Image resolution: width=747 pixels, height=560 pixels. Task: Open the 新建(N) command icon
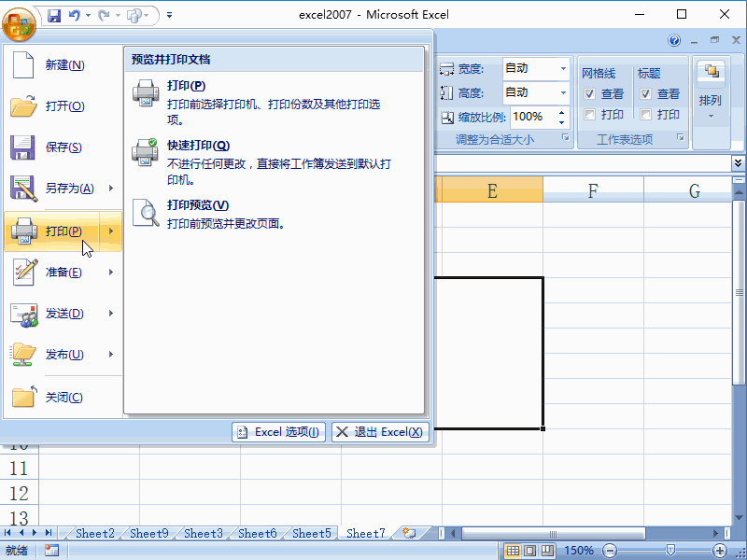point(26,65)
